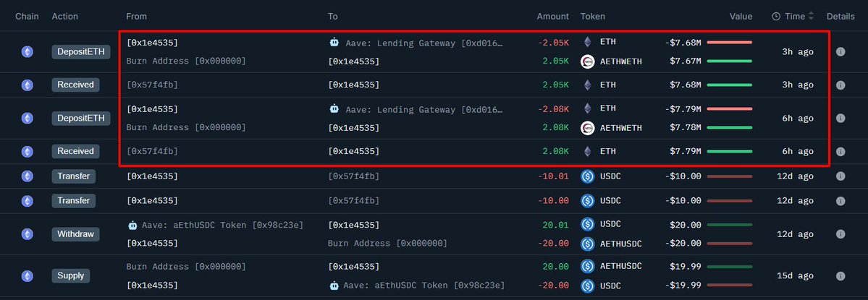Click the Value column header
Screen dimensions: 868x300
[741, 16]
